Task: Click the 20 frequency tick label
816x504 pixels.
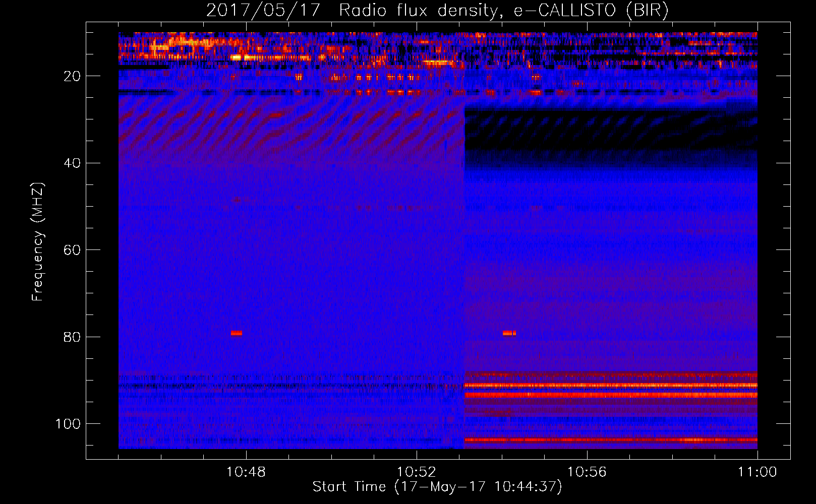Action: click(x=72, y=76)
